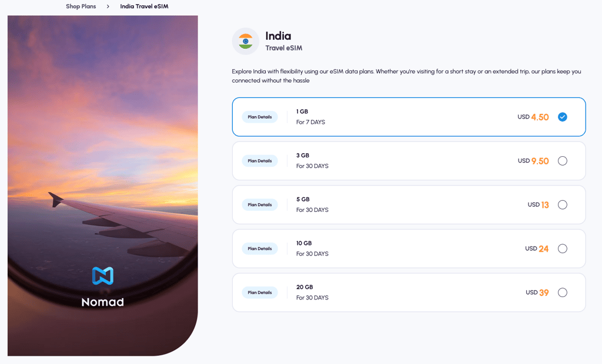Click the 'For 7 DAYS' text
The width and height of the screenshot is (602, 364).
pos(310,122)
